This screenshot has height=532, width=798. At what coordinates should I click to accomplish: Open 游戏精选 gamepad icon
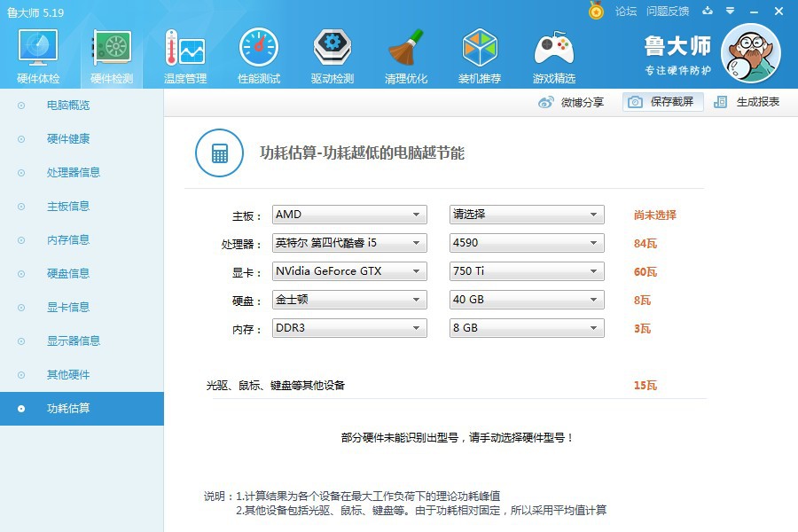point(553,49)
